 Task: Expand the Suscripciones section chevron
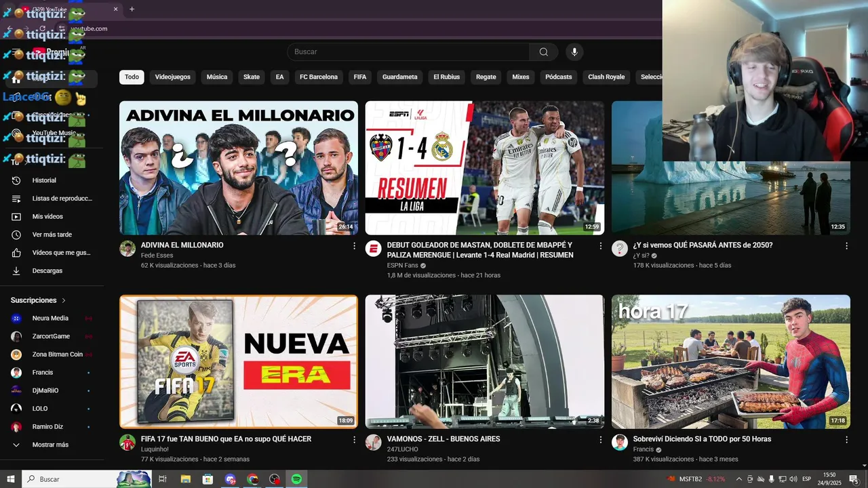pyautogui.click(x=64, y=300)
